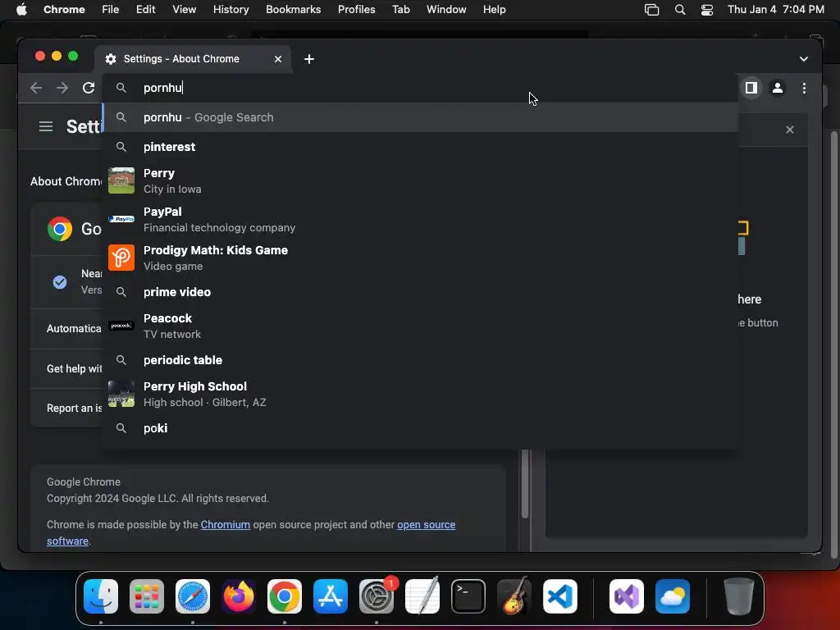The width and height of the screenshot is (840, 630).
Task: Open TextEdit from the Dock
Action: click(422, 596)
